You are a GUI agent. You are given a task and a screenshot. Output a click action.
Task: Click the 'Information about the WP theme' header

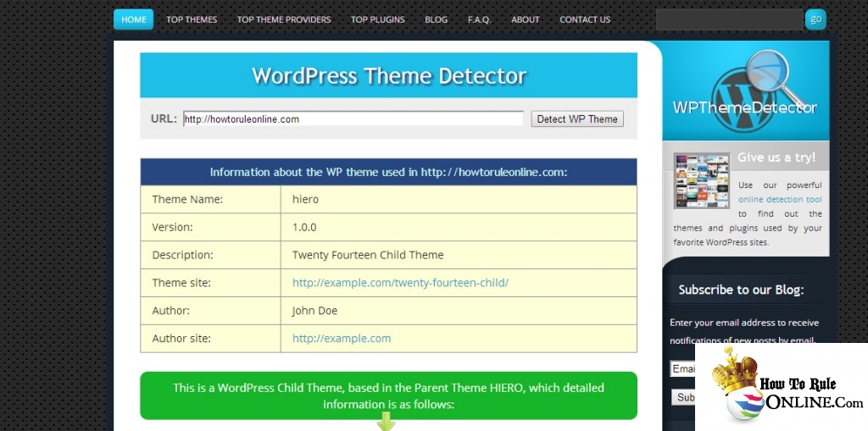pos(388,172)
